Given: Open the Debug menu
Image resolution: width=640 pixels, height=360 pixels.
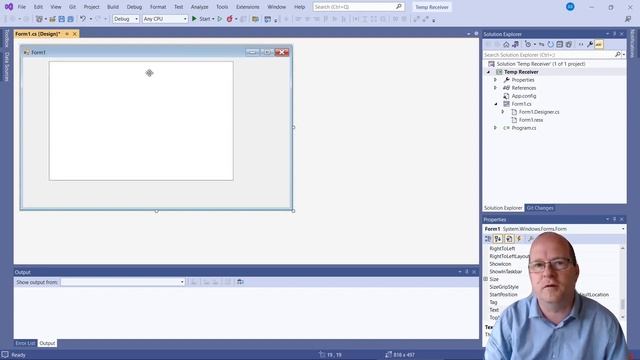Looking at the screenshot, I should click(x=134, y=7).
